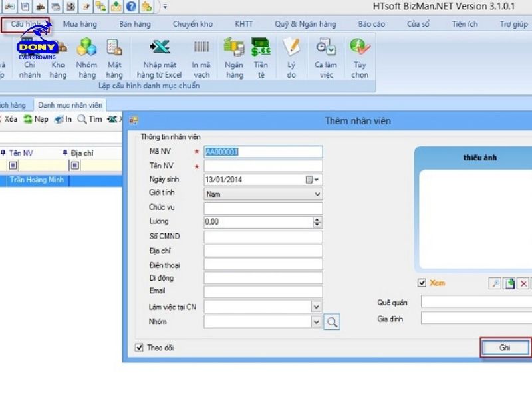Import items via Nhập mặt hàng từ Excel

tap(160, 57)
